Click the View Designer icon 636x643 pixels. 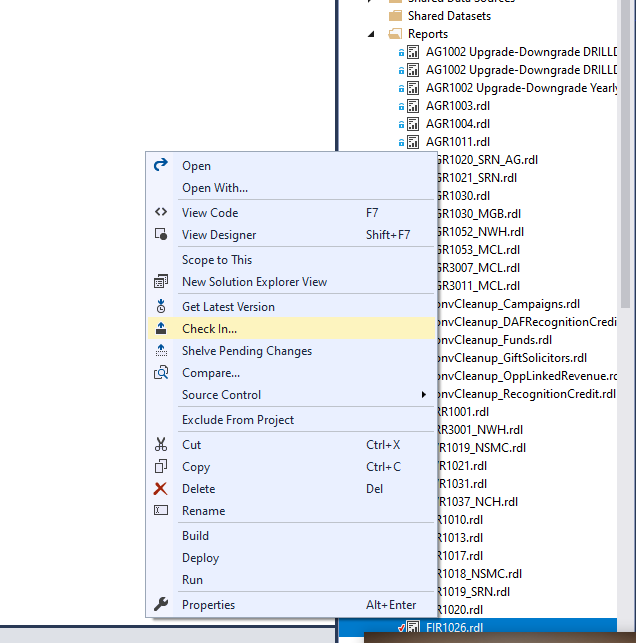click(161, 234)
